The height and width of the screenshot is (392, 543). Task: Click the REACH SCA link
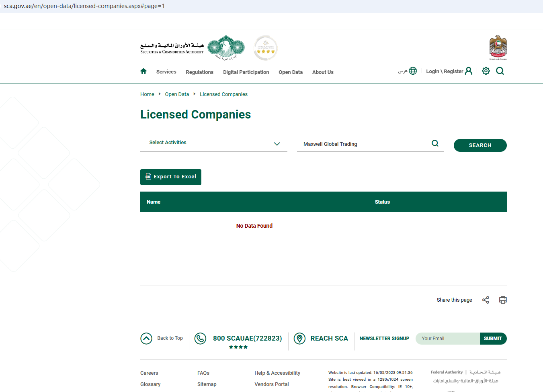point(329,339)
